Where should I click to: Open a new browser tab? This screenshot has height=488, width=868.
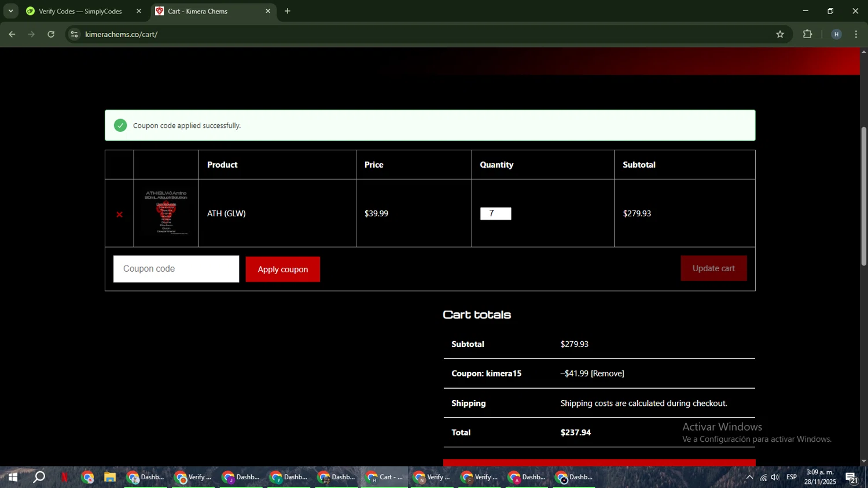[x=288, y=11]
